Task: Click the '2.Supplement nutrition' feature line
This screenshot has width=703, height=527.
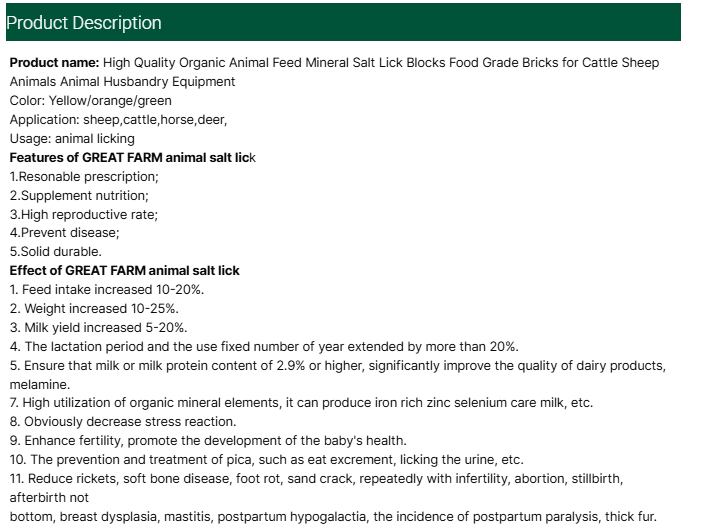Action: [x=79, y=195]
